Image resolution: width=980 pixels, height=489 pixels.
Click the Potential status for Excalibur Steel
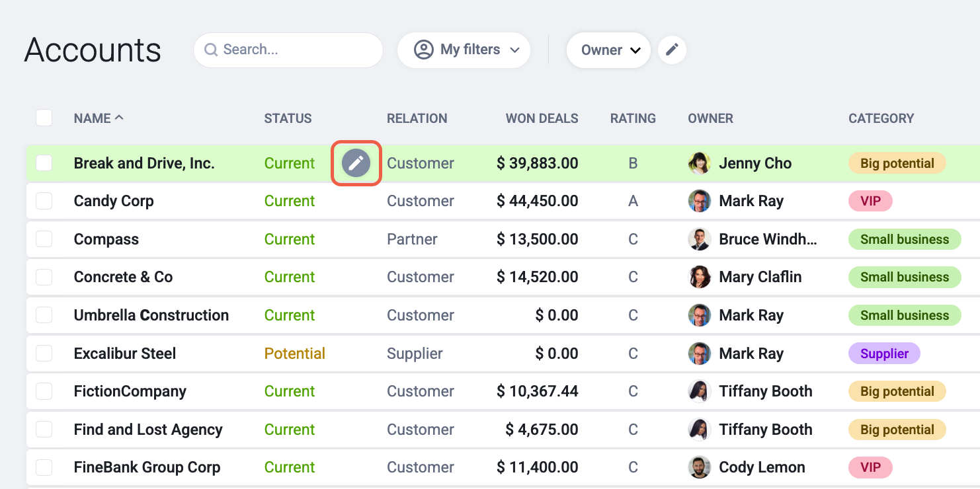[295, 354]
